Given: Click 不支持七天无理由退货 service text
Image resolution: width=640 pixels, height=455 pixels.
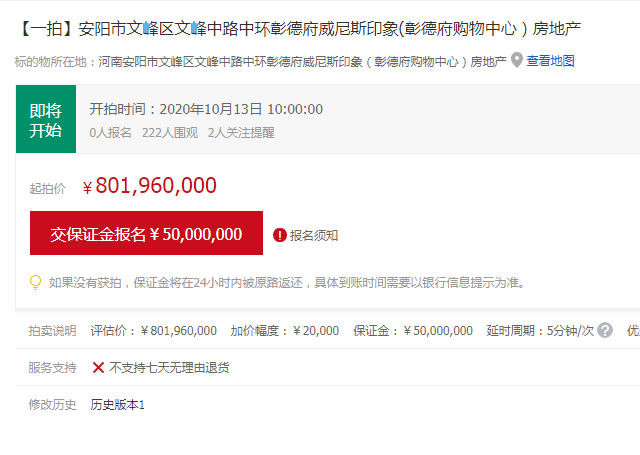Looking at the screenshot, I should pyautogui.click(x=169, y=367).
